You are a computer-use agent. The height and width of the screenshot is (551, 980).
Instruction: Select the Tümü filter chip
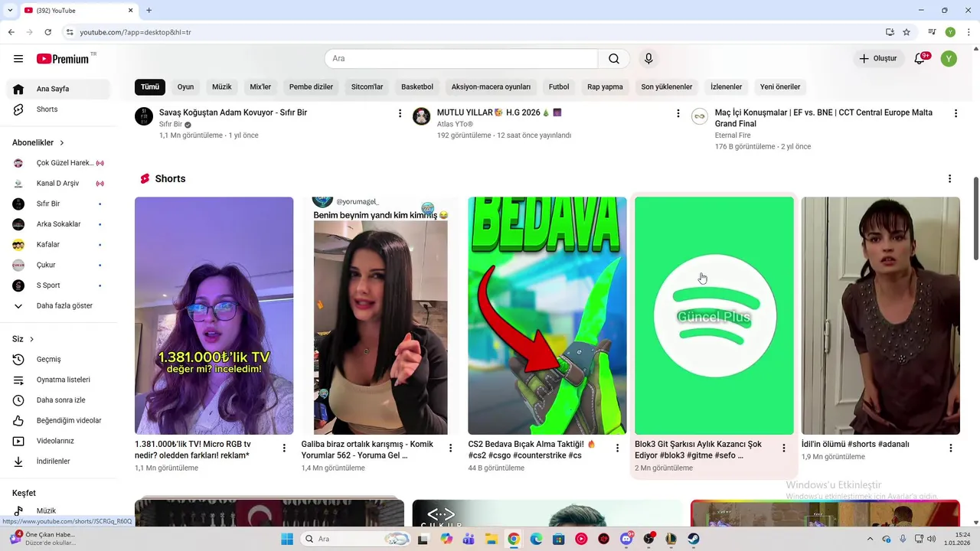[150, 87]
